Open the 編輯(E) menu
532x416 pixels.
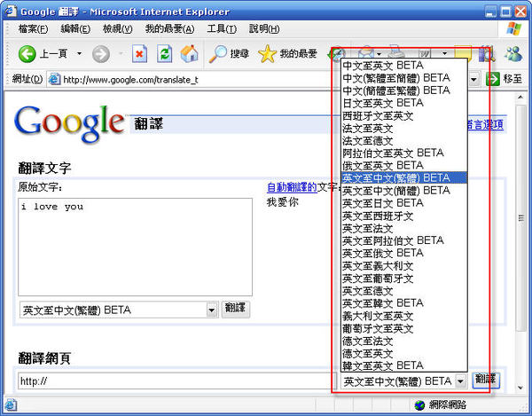tap(75, 29)
